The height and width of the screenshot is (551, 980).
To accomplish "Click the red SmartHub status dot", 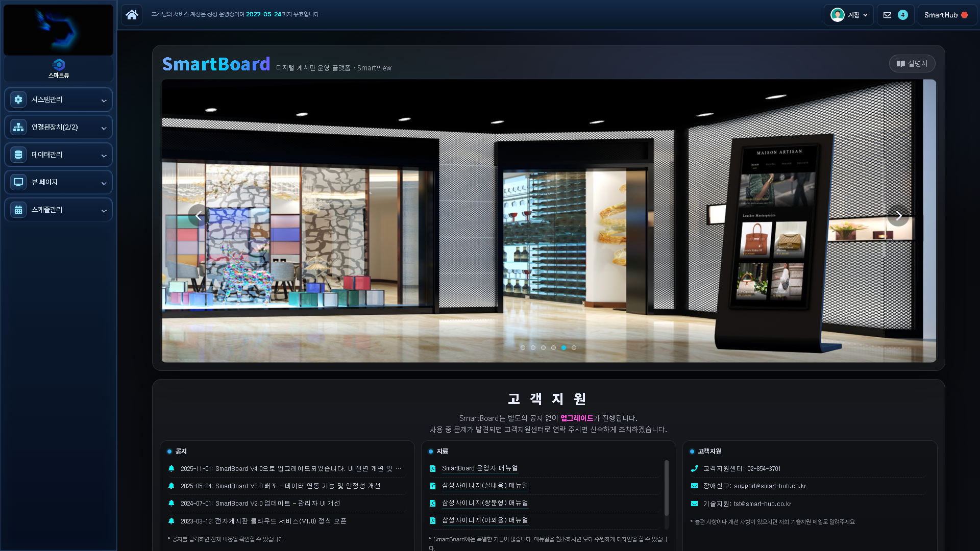I will 964,15.
